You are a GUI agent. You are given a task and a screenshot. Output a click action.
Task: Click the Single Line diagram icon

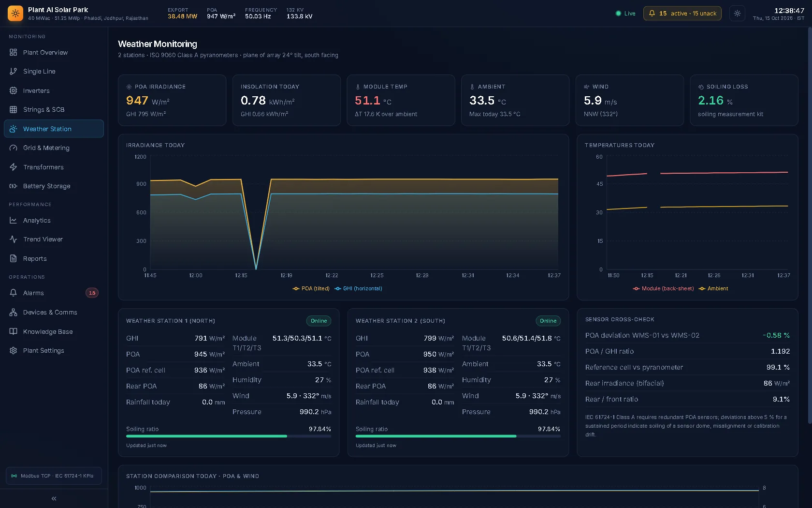click(14, 72)
